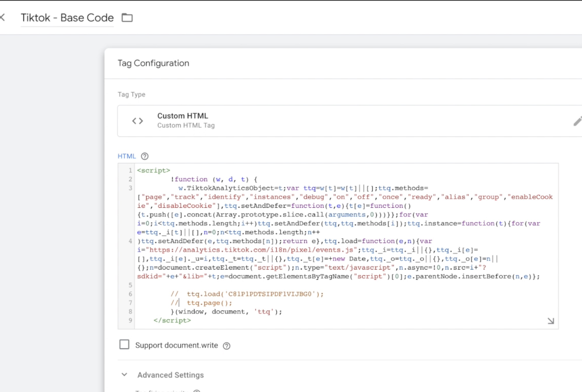Click the closing </script> line
The height and width of the screenshot is (392, 582).
[172, 320]
